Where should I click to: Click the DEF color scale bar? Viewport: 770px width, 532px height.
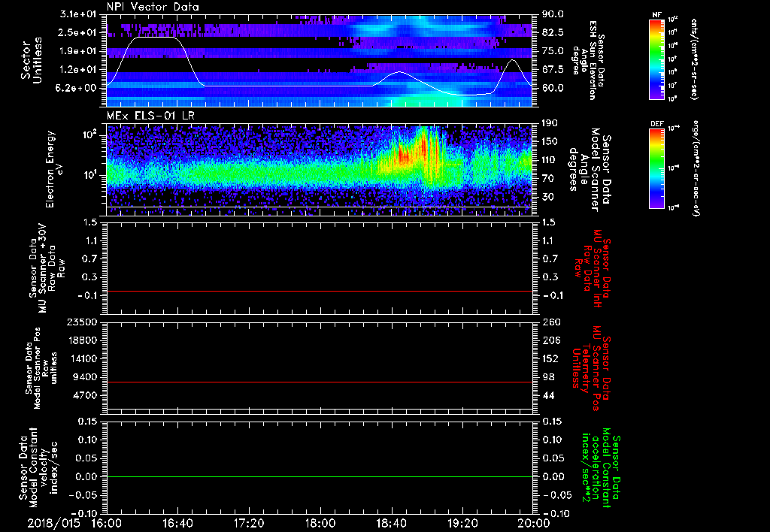click(x=656, y=168)
